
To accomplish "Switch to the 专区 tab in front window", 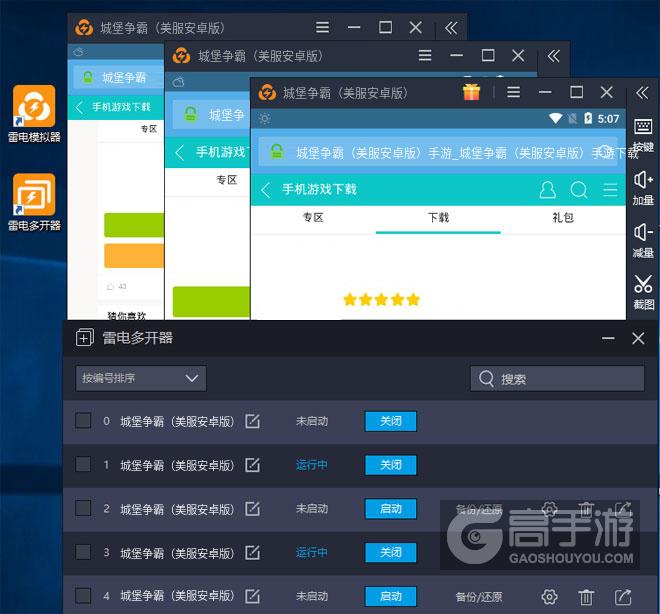I will [313, 218].
